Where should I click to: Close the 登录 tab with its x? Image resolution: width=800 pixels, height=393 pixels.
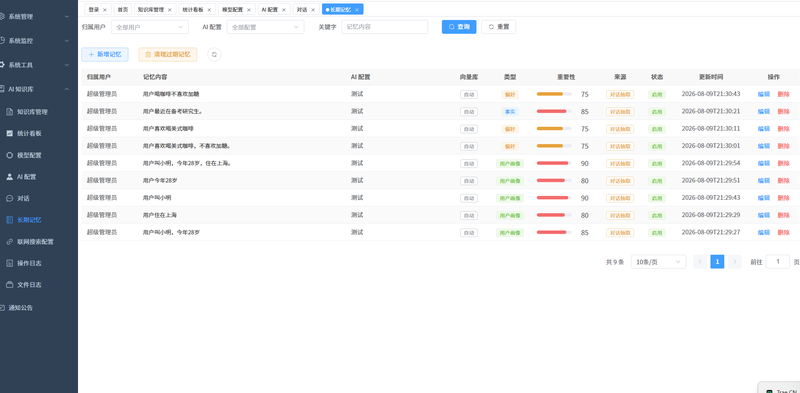click(x=105, y=10)
